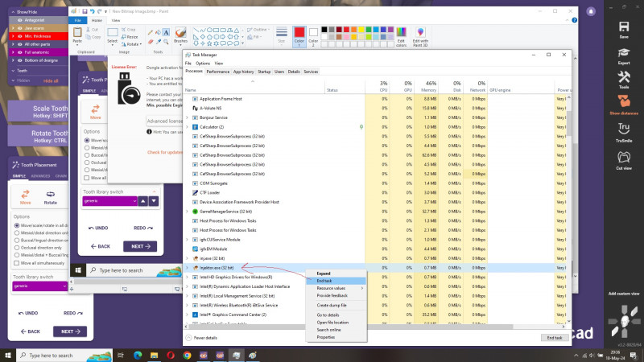Click the NEXT button in Tooth Placement
644x362 pixels.
(70, 331)
